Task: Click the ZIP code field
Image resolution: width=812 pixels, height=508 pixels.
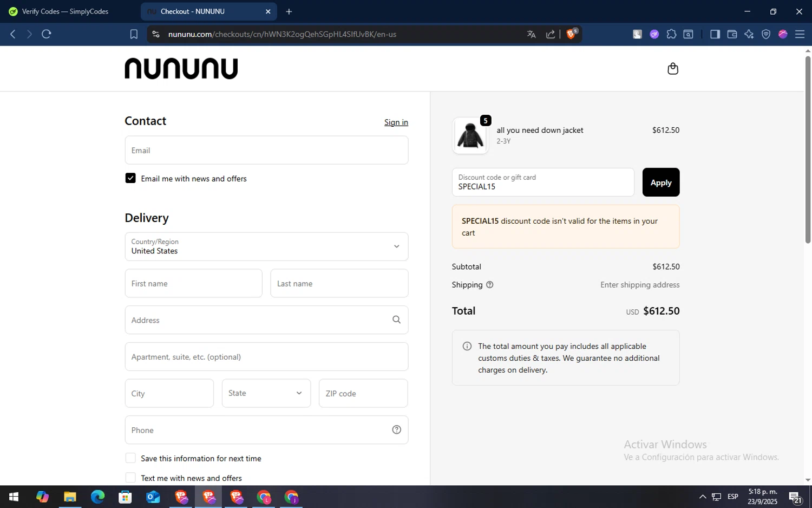Action: (x=363, y=393)
